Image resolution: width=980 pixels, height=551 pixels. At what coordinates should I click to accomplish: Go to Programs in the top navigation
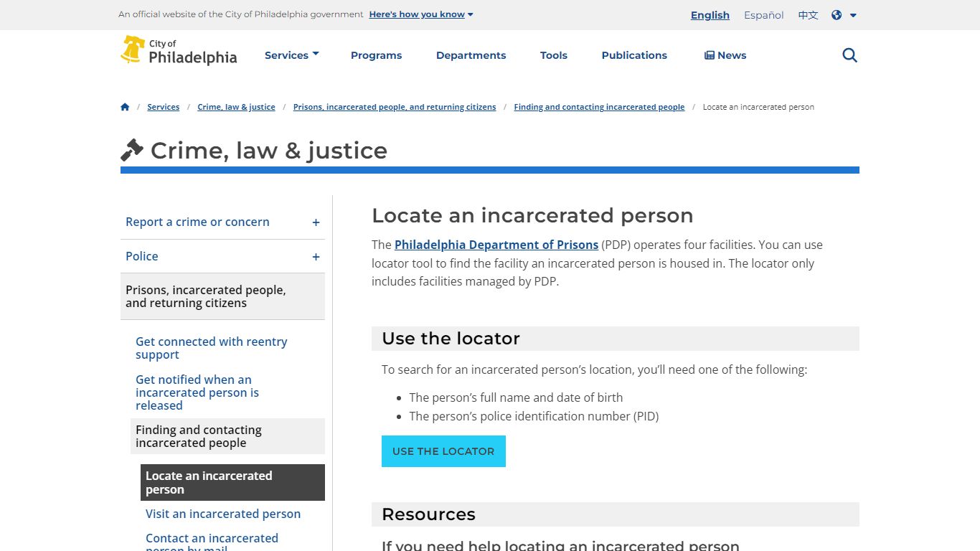click(376, 55)
